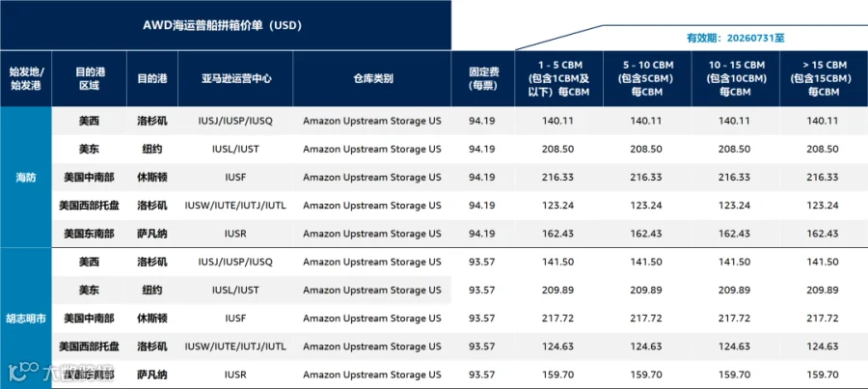Click the IUSJ/IUSP/IUSQ cell in 海防 section
The width and height of the screenshot is (868, 389).
235,121
